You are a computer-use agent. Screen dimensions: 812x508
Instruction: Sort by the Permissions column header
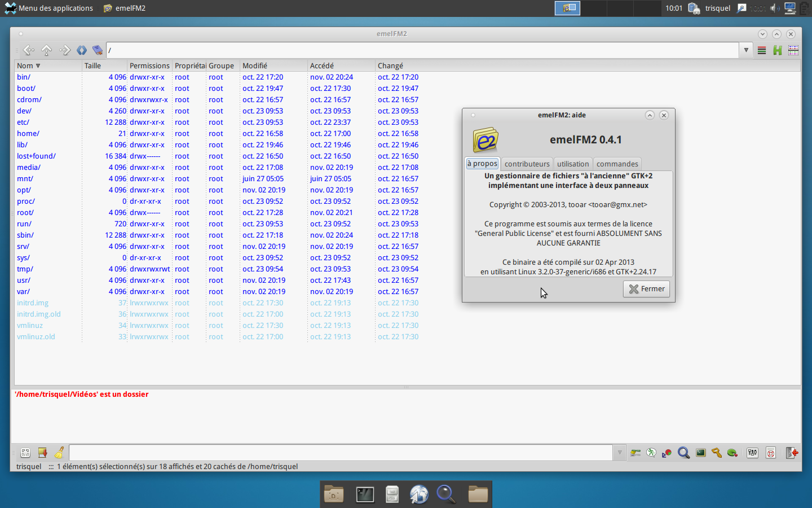(x=150, y=66)
